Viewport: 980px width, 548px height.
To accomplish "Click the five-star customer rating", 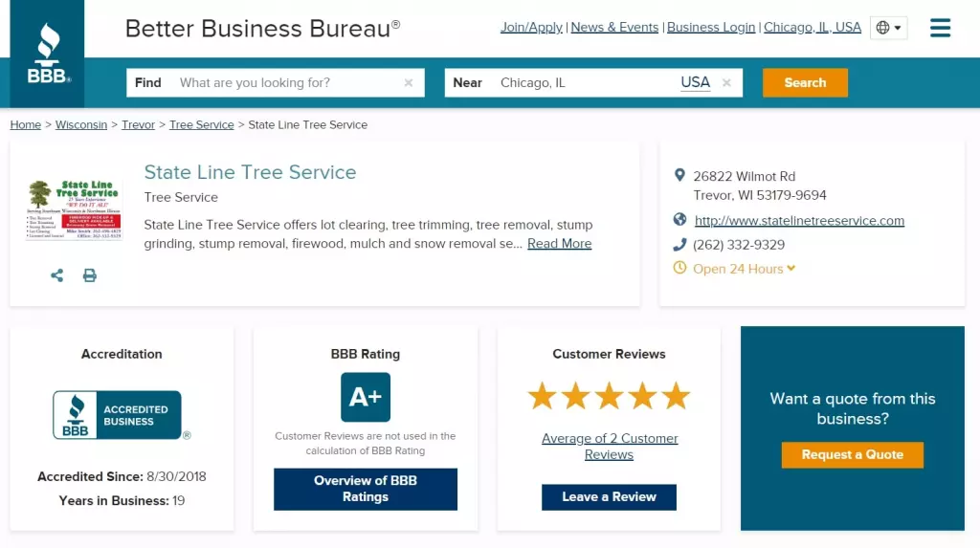I will pyautogui.click(x=609, y=397).
